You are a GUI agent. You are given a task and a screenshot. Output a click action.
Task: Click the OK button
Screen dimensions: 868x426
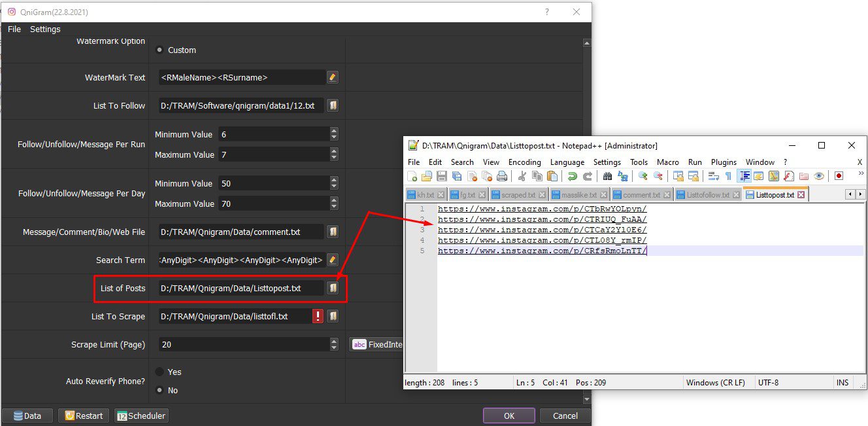[x=509, y=416]
